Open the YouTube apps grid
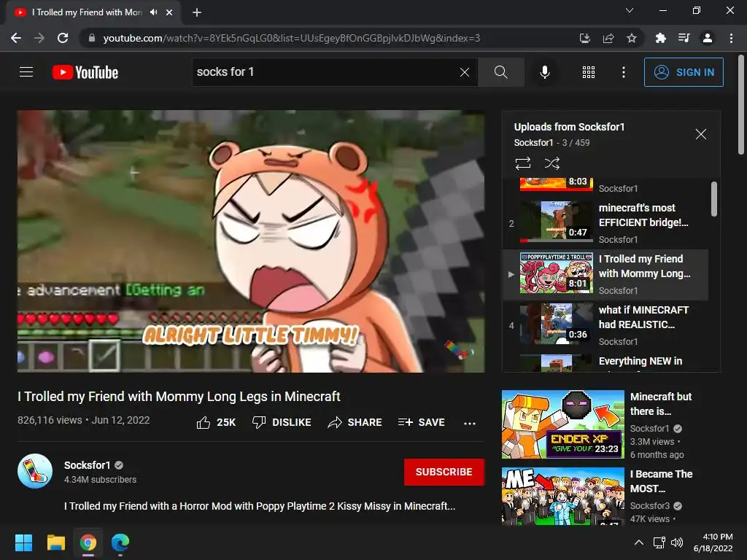Viewport: 747px width, 560px height. click(x=589, y=72)
